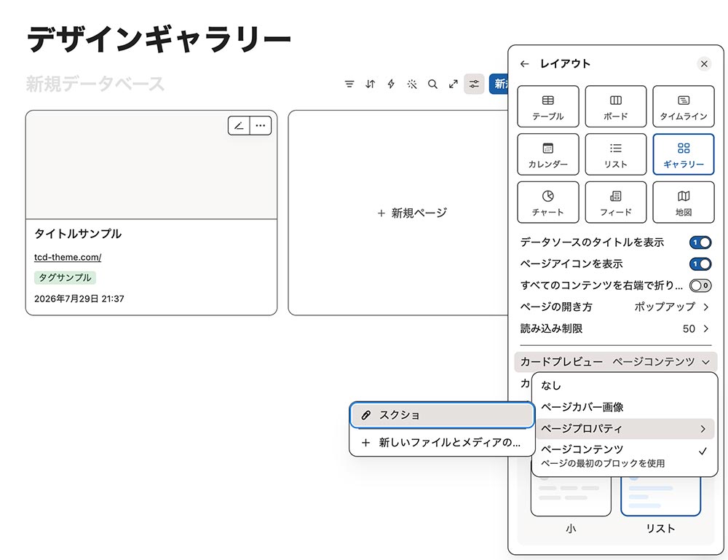Click the sort arrows icon
The height and width of the screenshot is (560, 728).
click(x=370, y=84)
